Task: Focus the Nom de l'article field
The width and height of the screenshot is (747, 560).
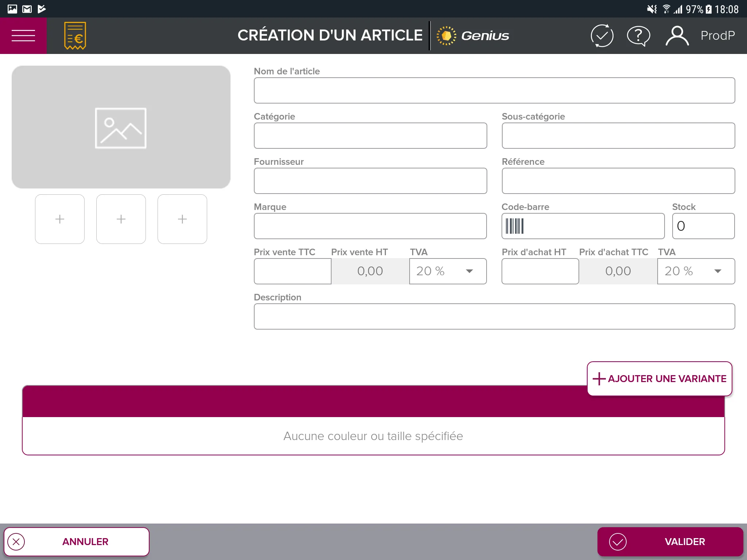Action: (x=494, y=90)
